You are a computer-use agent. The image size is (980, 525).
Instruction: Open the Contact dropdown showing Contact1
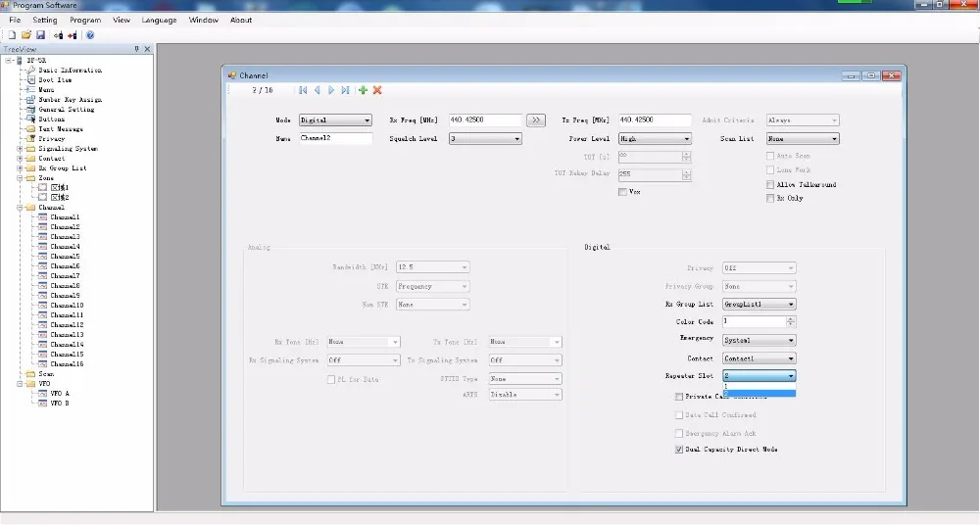[759, 358]
